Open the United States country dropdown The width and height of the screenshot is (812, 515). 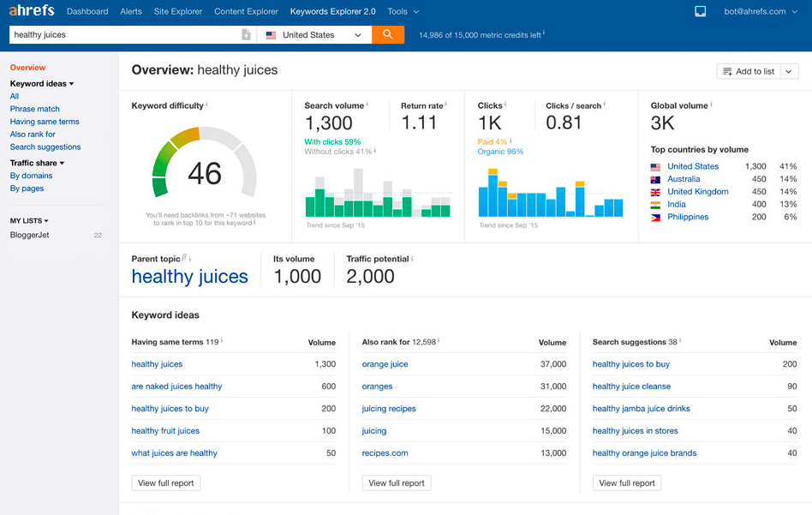click(314, 35)
